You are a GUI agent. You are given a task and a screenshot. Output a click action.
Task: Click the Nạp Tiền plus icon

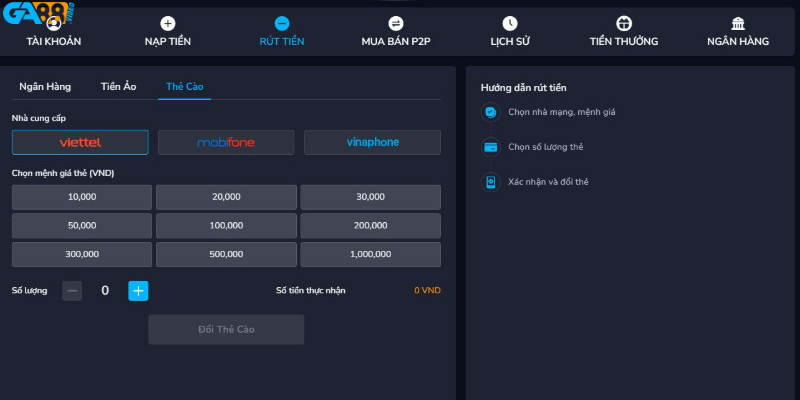coord(168,23)
